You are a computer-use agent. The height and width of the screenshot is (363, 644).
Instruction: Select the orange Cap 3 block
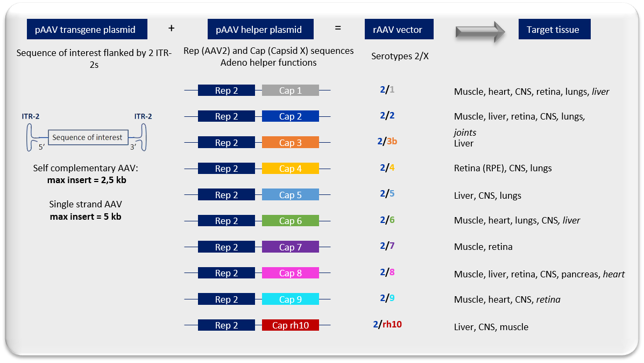tap(290, 143)
